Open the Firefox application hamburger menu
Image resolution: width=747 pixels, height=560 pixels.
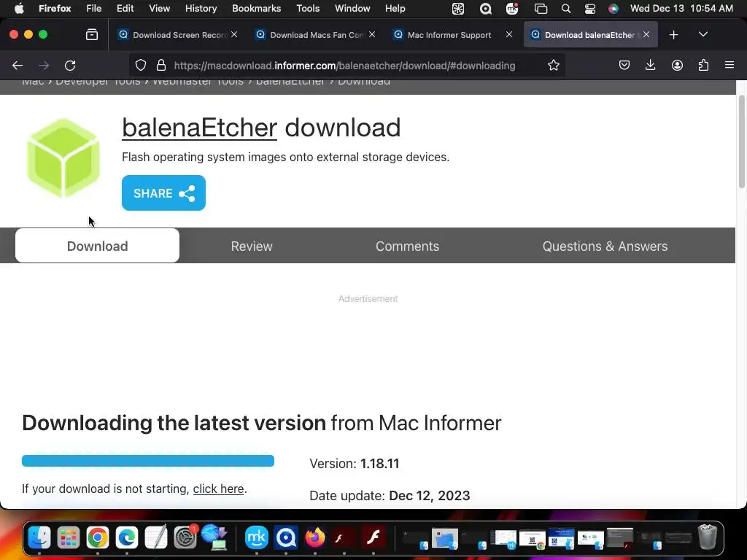[729, 65]
